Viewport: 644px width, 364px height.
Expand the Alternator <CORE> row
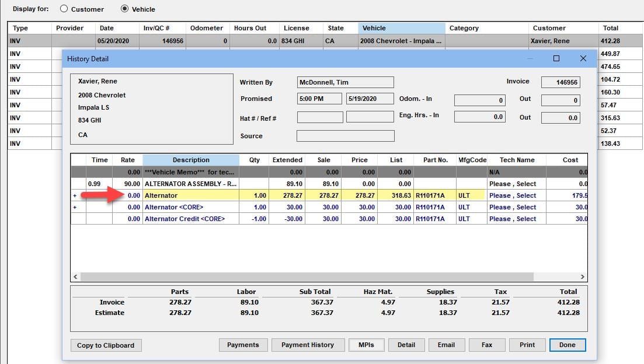pyautogui.click(x=75, y=207)
